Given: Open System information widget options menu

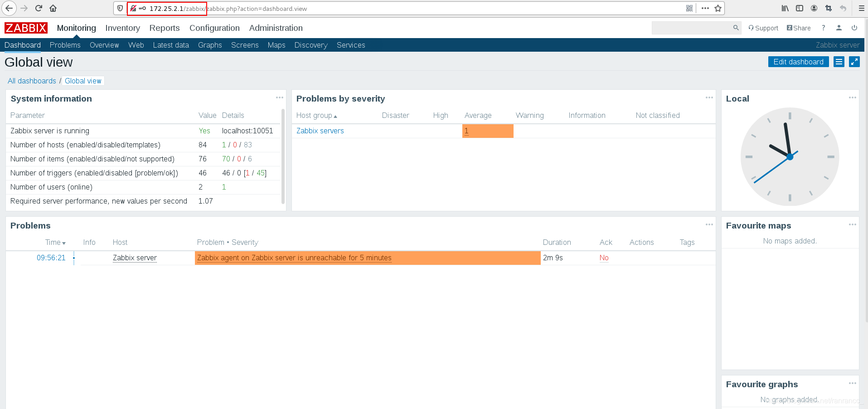Looking at the screenshot, I should point(280,97).
